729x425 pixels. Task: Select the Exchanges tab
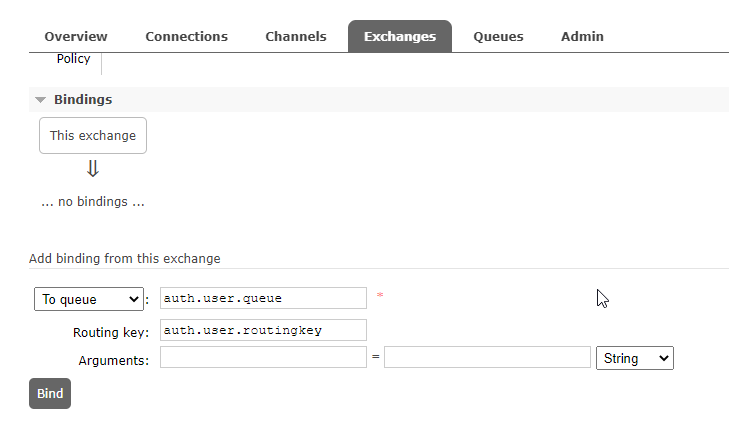400,37
